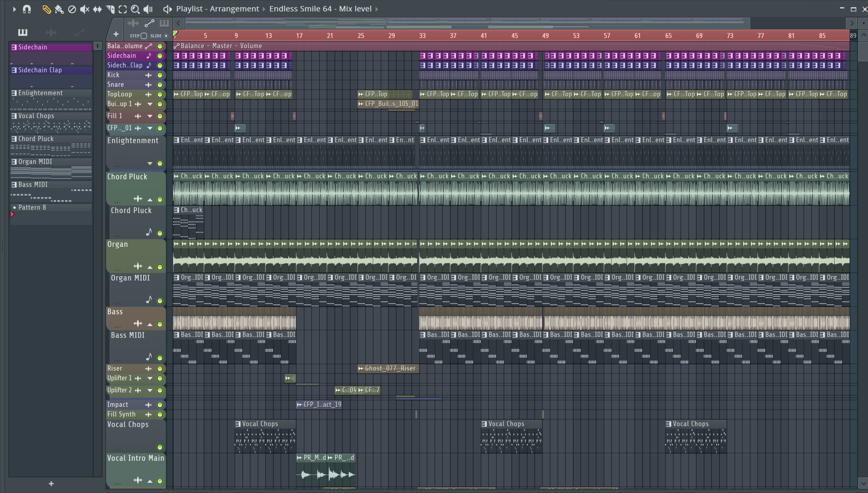Show automation clips in the picker panel
The image size is (868, 493).
pyautogui.click(x=80, y=32)
